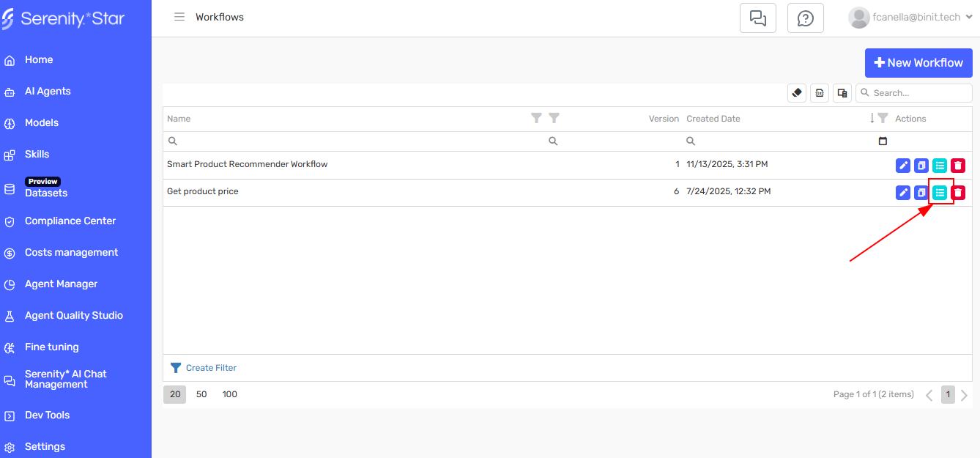980x458 pixels.
Task: Open version list for Get product price
Action: [x=940, y=192]
